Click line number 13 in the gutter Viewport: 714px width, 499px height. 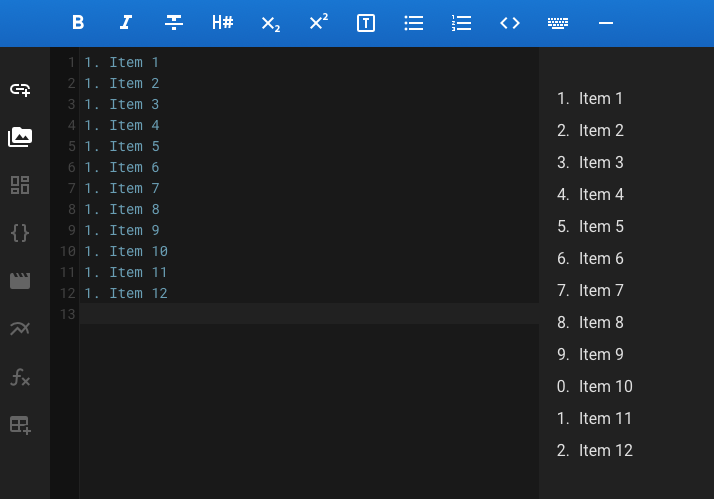click(x=68, y=314)
